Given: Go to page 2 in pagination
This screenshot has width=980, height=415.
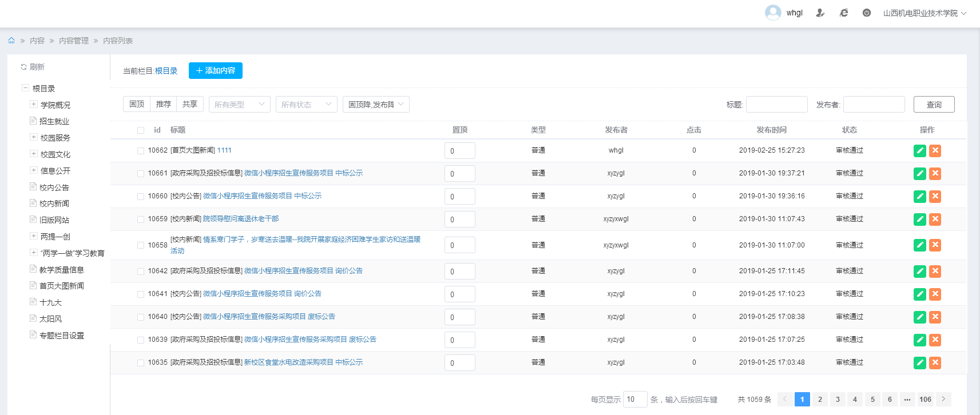Looking at the screenshot, I should click(x=820, y=400).
